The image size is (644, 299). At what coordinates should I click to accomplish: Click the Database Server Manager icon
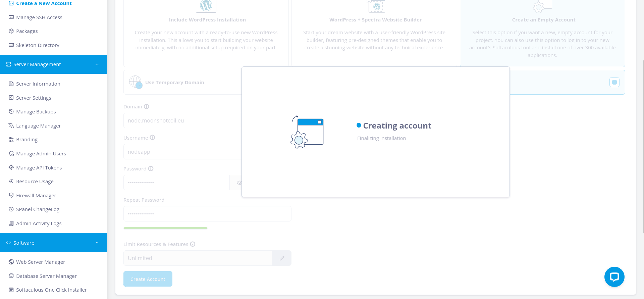pos(11,276)
